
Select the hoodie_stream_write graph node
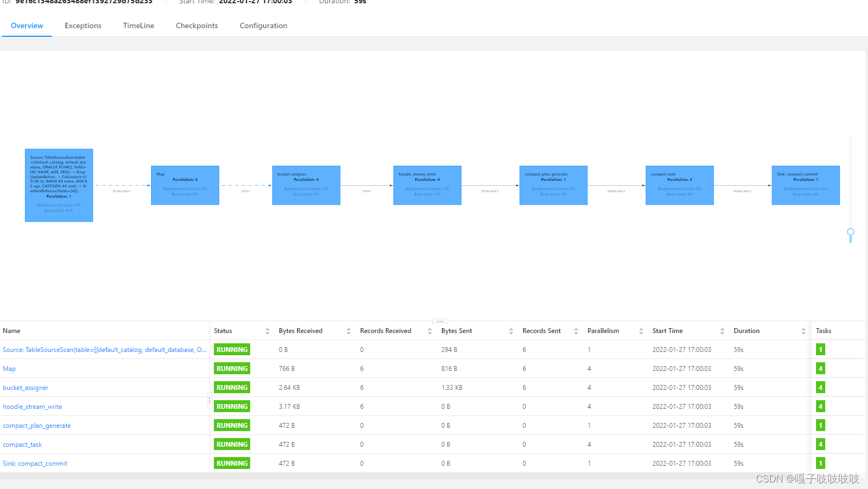tap(427, 185)
